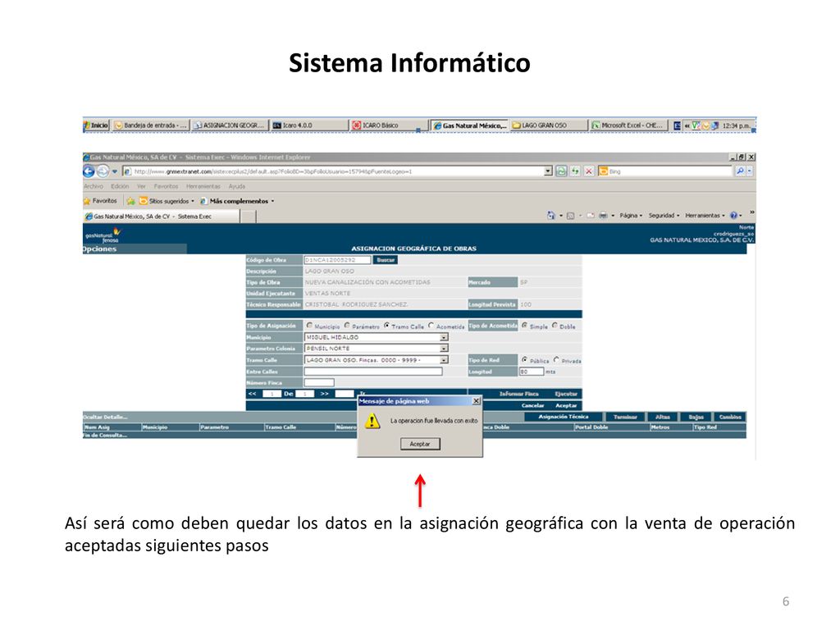Select the Acometida radio button

[x=431, y=326]
